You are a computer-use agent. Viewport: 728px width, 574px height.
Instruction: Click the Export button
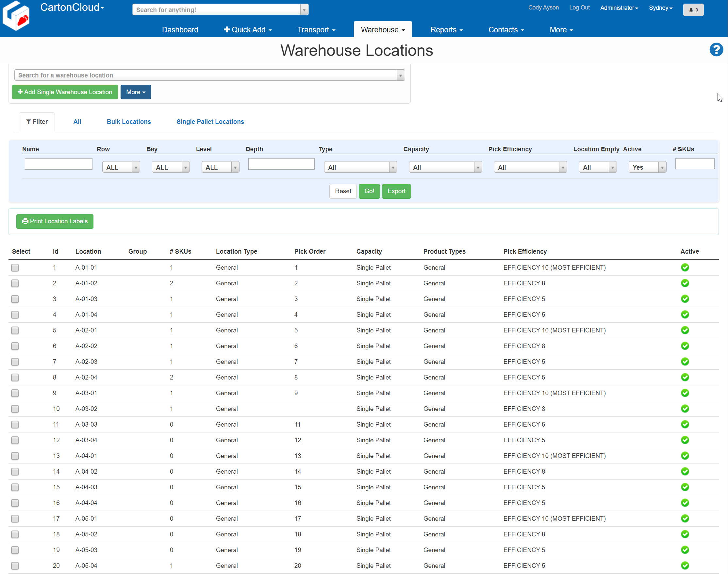tap(396, 191)
